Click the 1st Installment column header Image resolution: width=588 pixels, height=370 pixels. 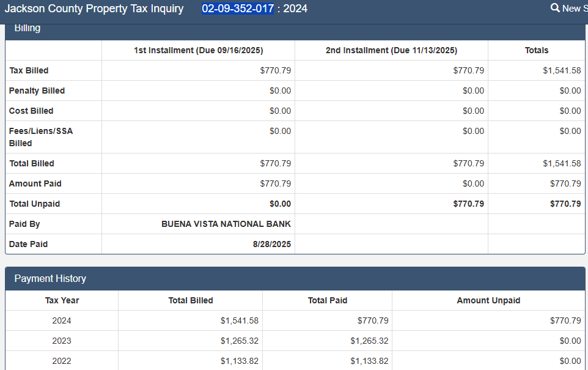198,50
